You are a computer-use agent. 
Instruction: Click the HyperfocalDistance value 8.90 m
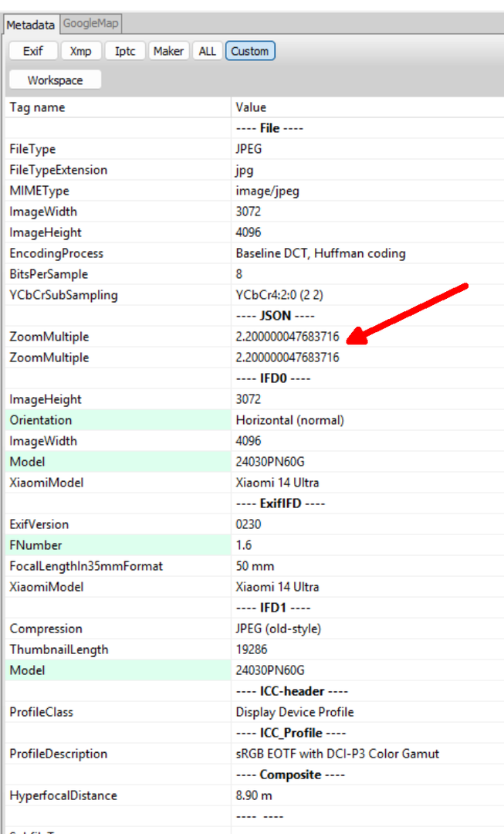(254, 795)
